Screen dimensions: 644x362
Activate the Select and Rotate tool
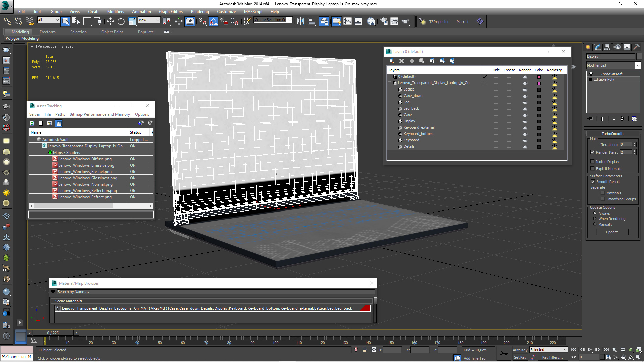(x=121, y=21)
